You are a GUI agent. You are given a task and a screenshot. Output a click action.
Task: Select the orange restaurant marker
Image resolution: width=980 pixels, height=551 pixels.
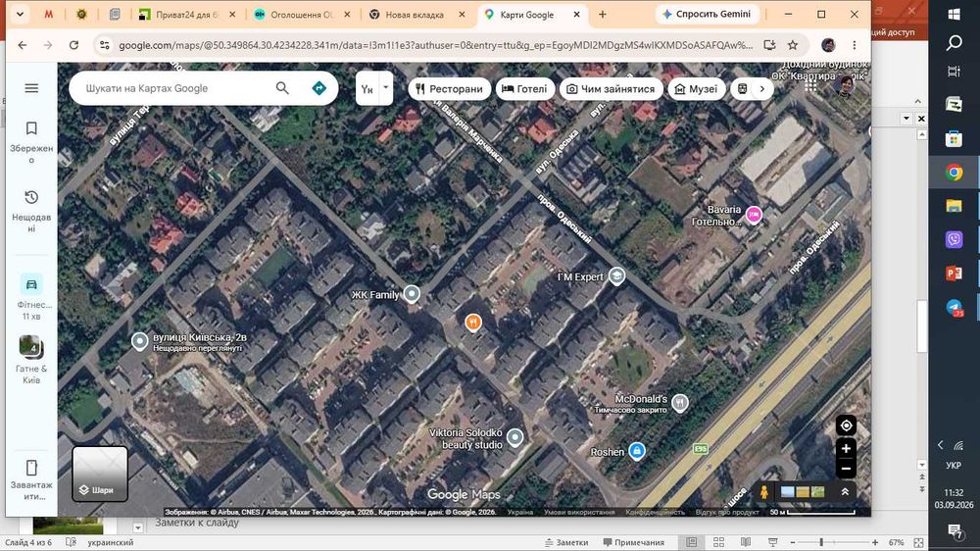pyautogui.click(x=473, y=323)
